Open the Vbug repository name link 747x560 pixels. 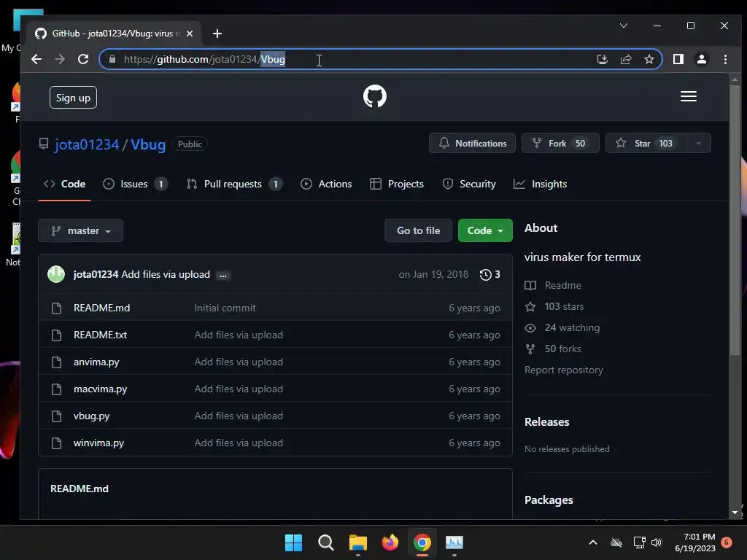(148, 144)
